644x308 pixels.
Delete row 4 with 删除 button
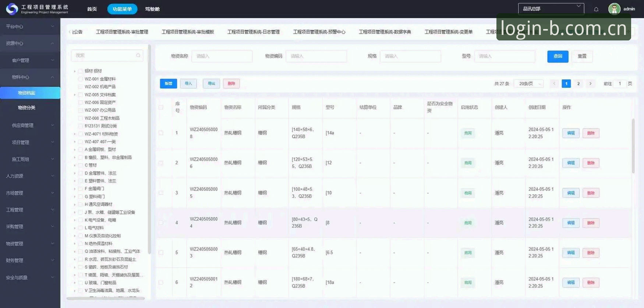(591, 223)
